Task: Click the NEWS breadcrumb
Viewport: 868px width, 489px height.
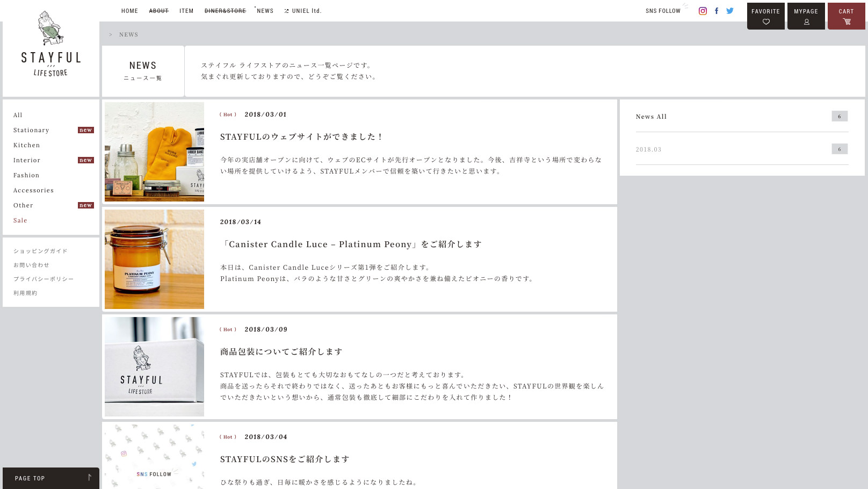Action: 129,34
